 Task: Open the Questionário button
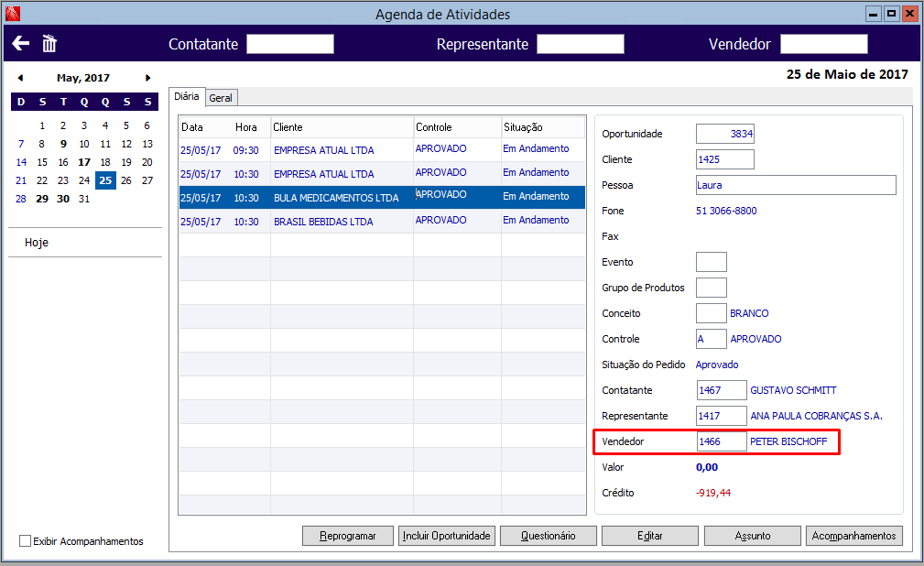(548, 536)
